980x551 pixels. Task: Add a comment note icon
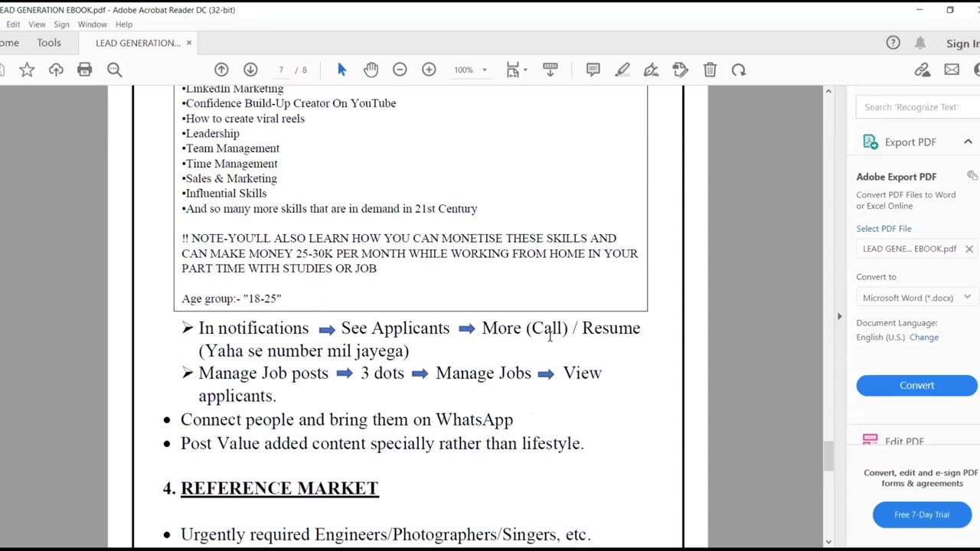click(593, 70)
